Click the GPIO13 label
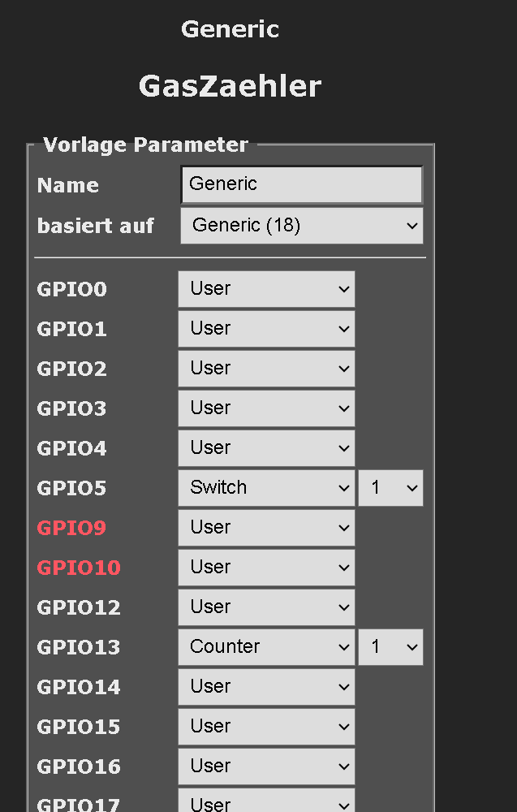 pyautogui.click(x=79, y=647)
